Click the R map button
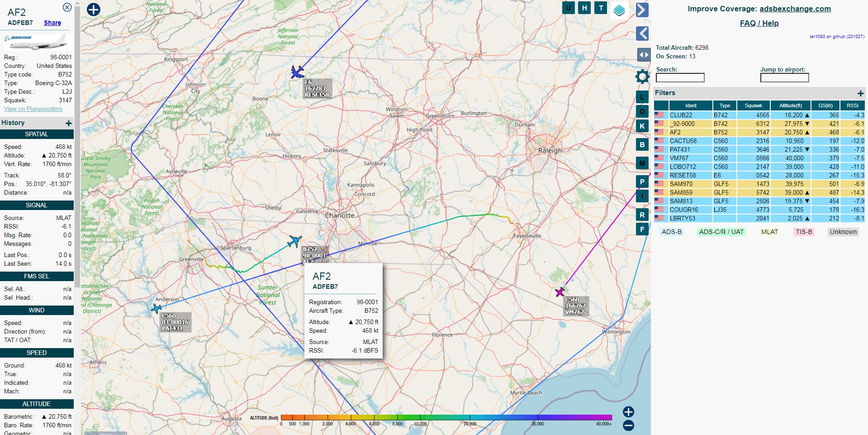This screenshot has height=435, width=868. 642,215
